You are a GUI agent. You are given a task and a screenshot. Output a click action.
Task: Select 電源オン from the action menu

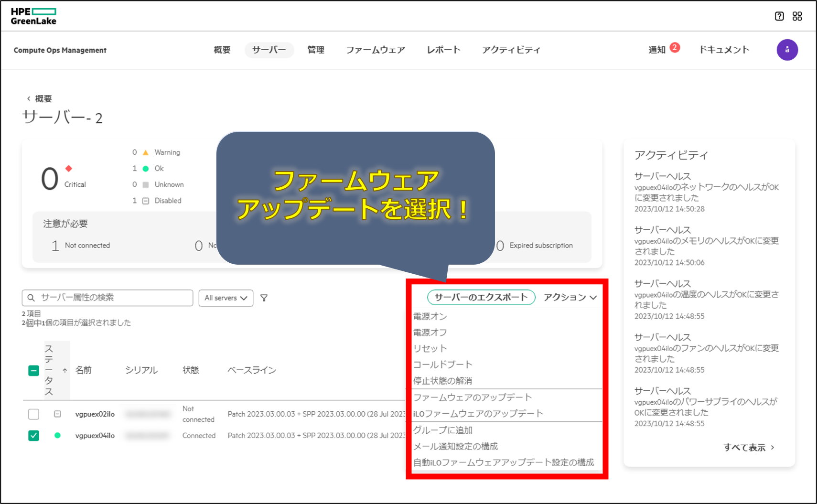[430, 316]
